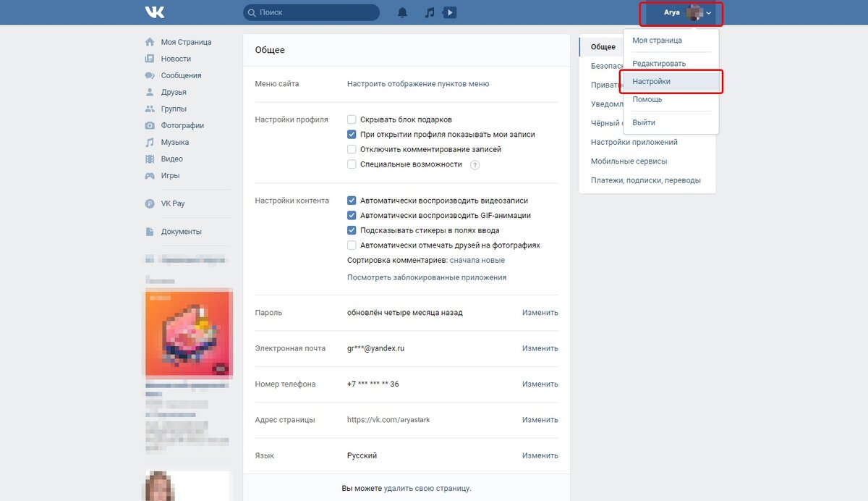Click the notification bell icon
Screen dimensions: 868x501
coord(402,12)
